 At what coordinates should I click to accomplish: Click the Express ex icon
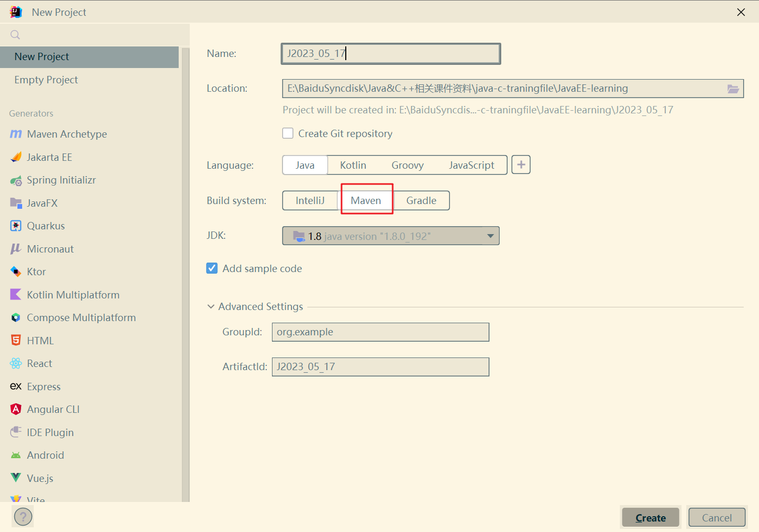16,386
